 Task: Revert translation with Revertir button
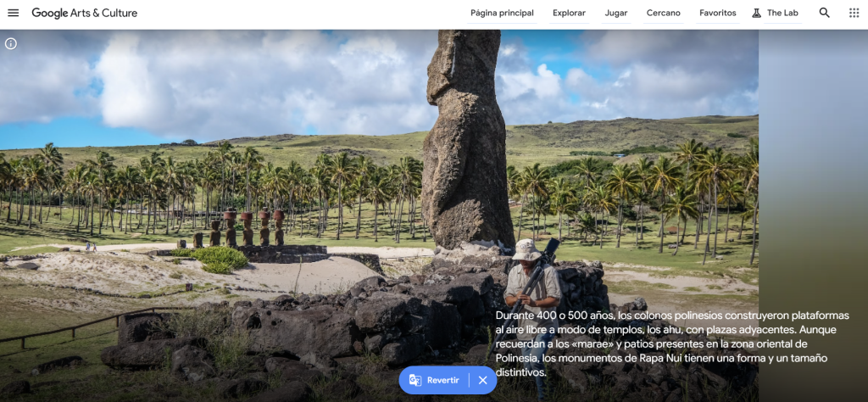442,380
